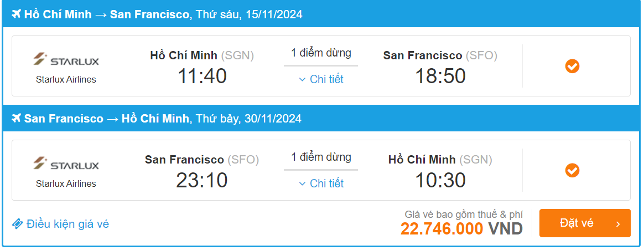Click the Starlux logo on outbound flight

point(66,60)
